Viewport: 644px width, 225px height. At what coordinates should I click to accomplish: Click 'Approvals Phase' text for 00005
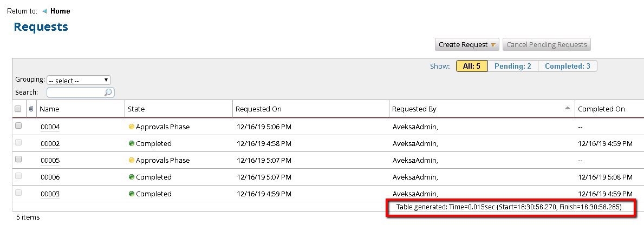[162, 160]
